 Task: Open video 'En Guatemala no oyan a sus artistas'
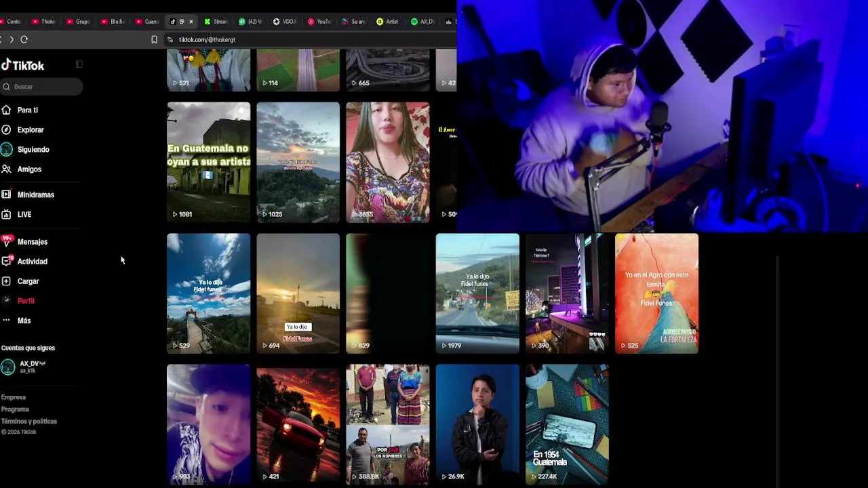[x=209, y=162]
